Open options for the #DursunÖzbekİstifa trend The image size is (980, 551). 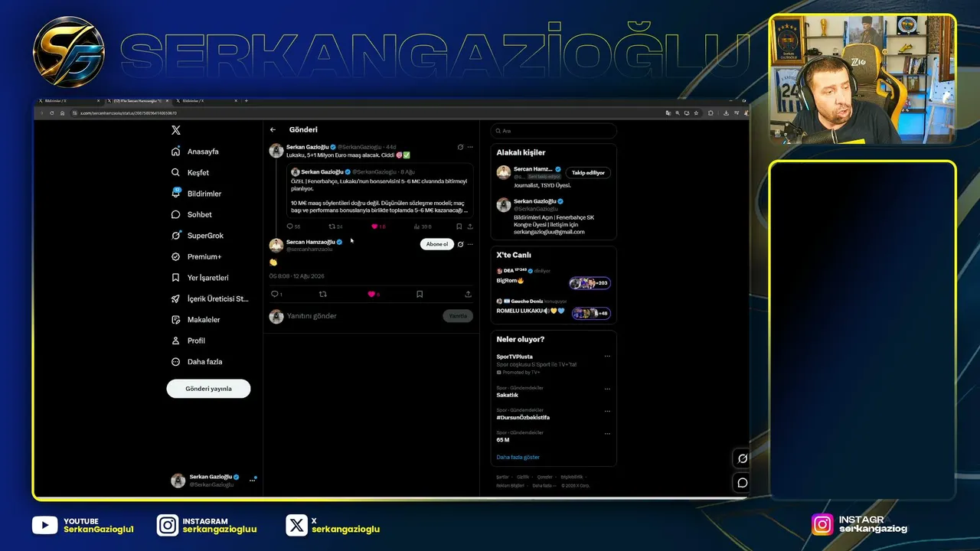607,410
